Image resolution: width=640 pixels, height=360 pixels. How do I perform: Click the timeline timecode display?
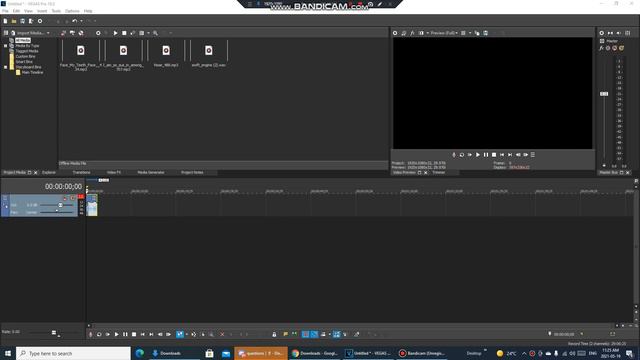point(63,187)
